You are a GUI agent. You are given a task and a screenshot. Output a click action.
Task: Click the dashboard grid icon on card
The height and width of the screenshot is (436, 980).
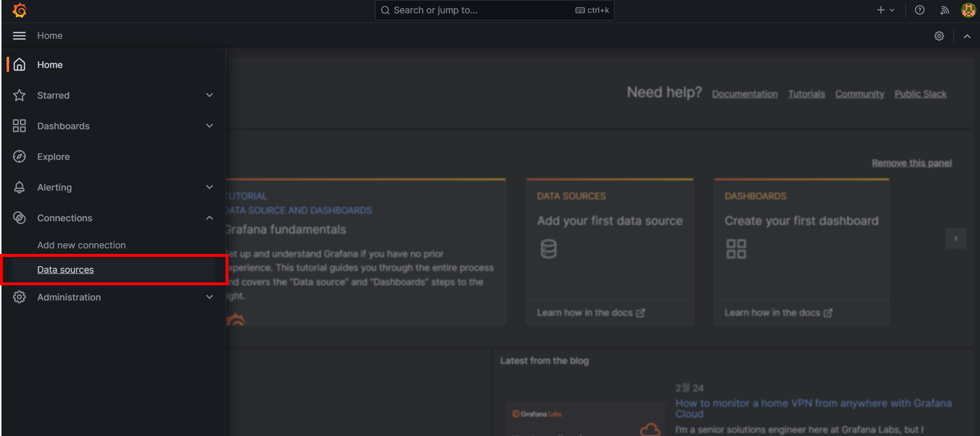point(736,249)
